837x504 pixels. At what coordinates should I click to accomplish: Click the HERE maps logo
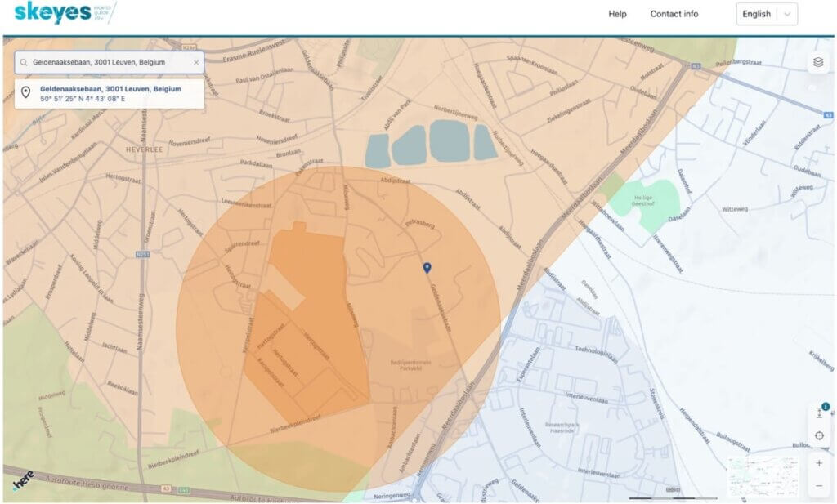coord(23,479)
